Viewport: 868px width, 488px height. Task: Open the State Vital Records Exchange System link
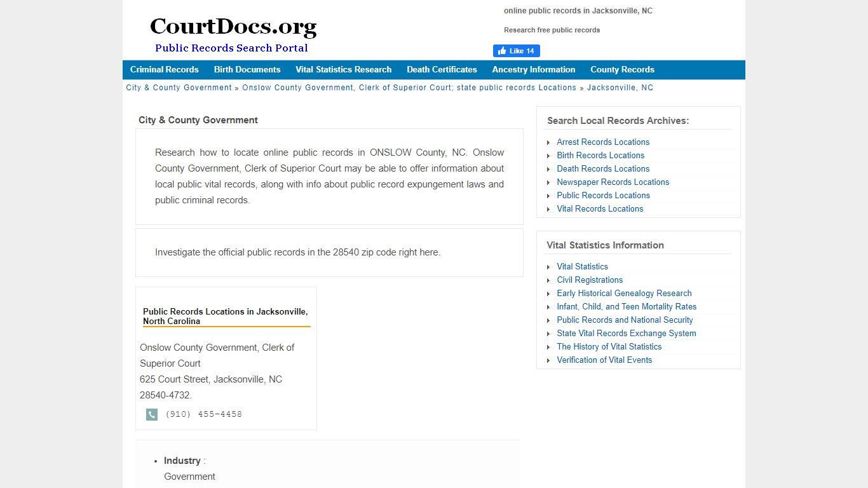click(x=627, y=334)
